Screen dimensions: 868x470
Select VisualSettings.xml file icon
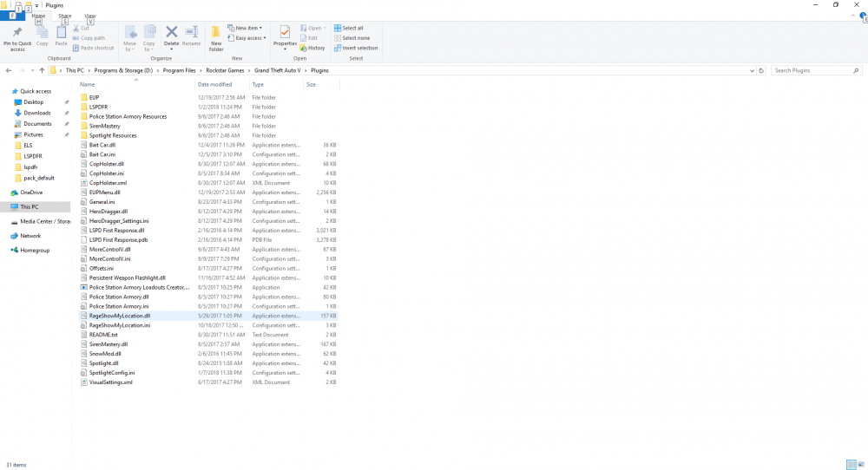tap(84, 382)
